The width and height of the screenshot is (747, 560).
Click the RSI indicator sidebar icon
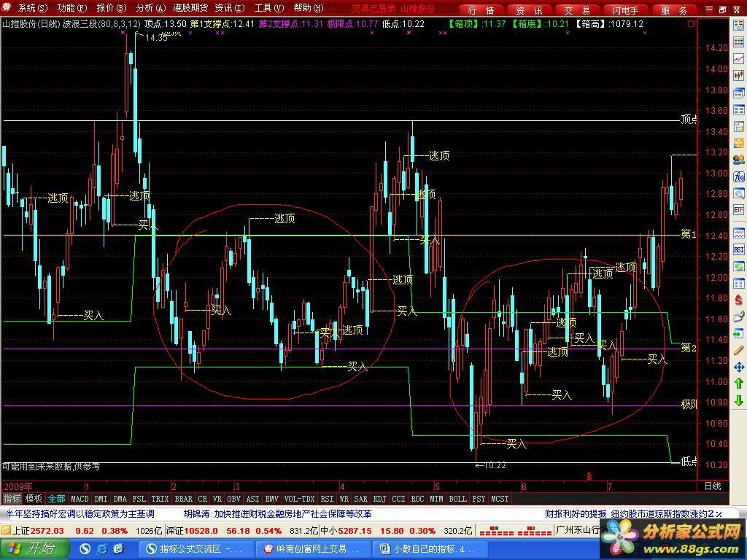(x=738, y=250)
